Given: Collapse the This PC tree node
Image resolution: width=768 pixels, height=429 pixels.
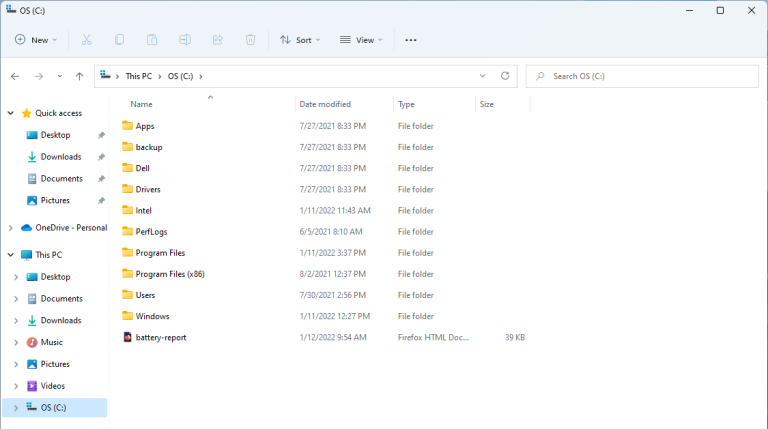Looking at the screenshot, I should click(x=10, y=255).
